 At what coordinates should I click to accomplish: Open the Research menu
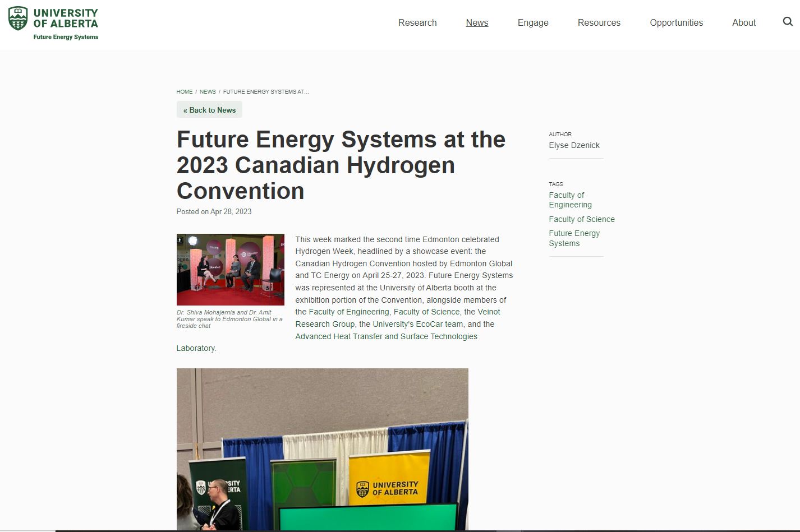point(417,22)
